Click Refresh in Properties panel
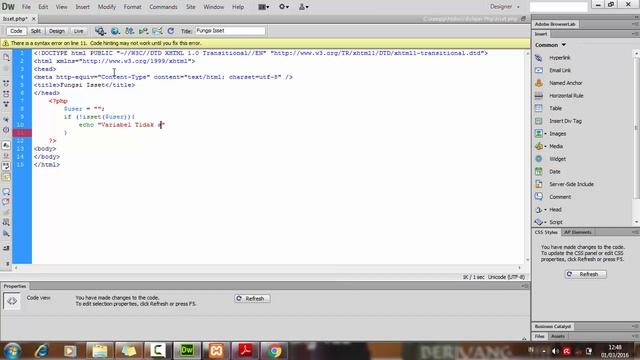This screenshot has width=640, height=360. 252,299
